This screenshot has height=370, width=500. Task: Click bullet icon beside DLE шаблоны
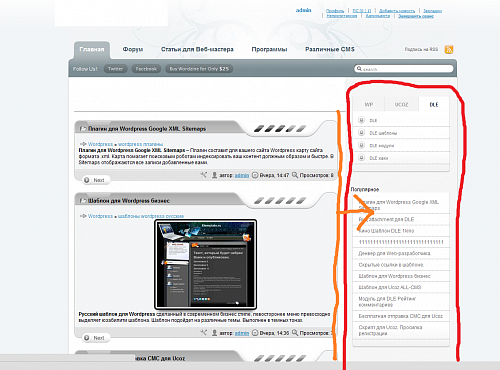pyautogui.click(x=361, y=133)
